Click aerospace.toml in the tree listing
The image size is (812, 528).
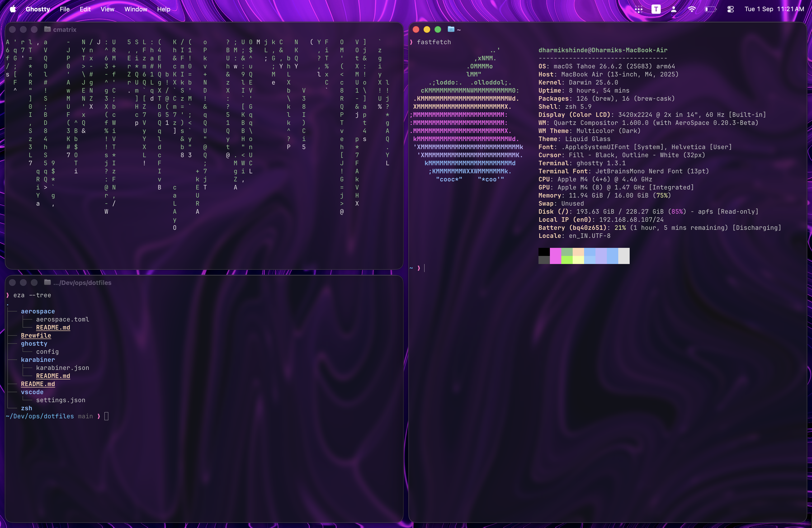click(62, 319)
